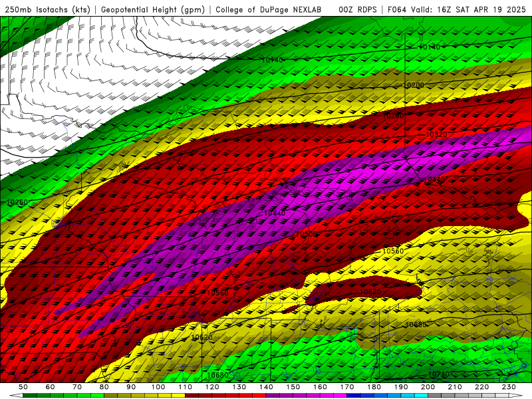Select the bright red swatch just below 140
The height and width of the screenshot is (399, 532).
pos(259,396)
